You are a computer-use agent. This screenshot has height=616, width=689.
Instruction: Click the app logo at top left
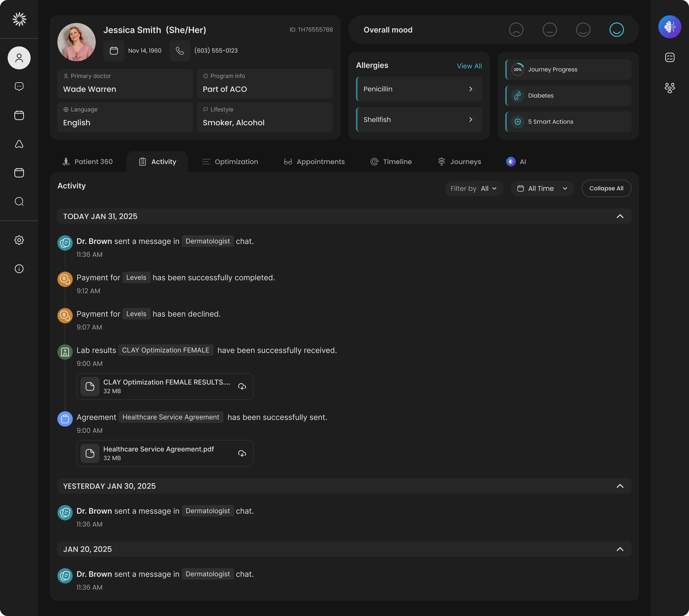point(19,19)
